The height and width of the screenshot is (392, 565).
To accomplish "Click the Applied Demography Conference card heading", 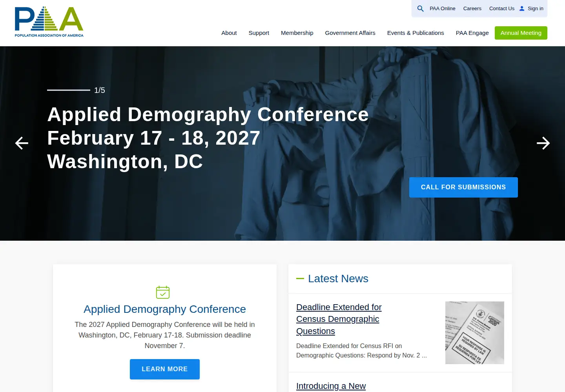I will pos(165,309).
